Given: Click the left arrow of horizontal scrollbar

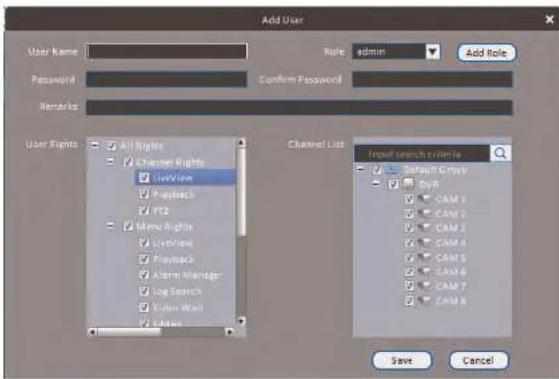Looking at the screenshot, I should coord(92,332).
